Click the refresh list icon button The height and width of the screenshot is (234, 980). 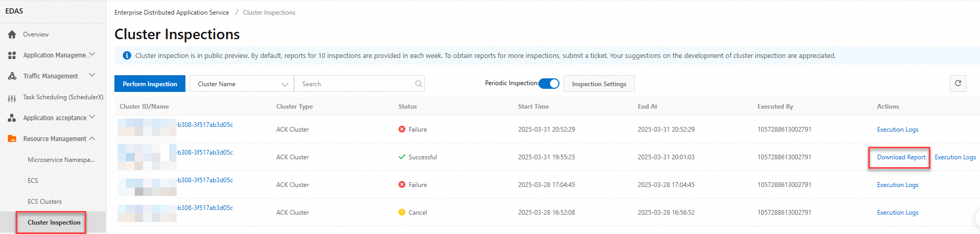[958, 84]
